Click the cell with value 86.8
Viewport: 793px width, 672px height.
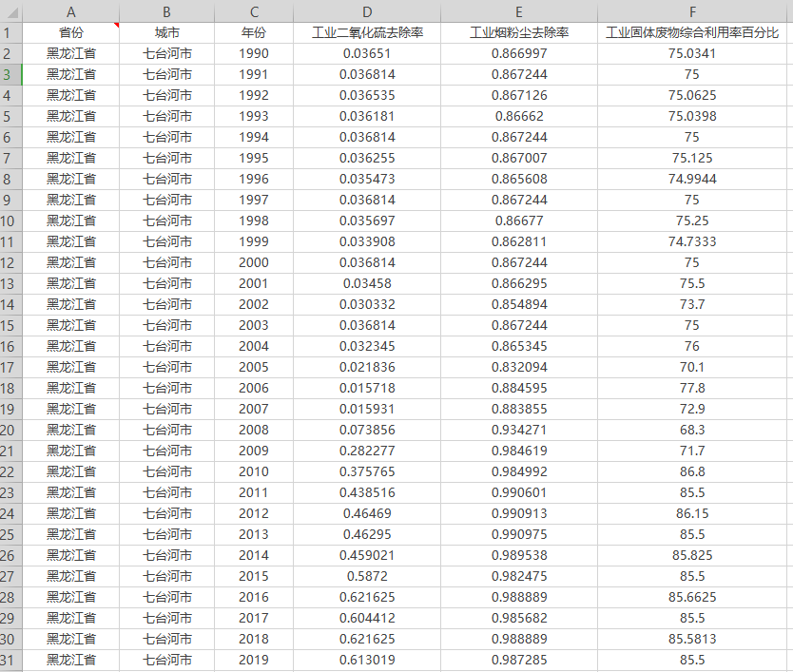coord(692,471)
